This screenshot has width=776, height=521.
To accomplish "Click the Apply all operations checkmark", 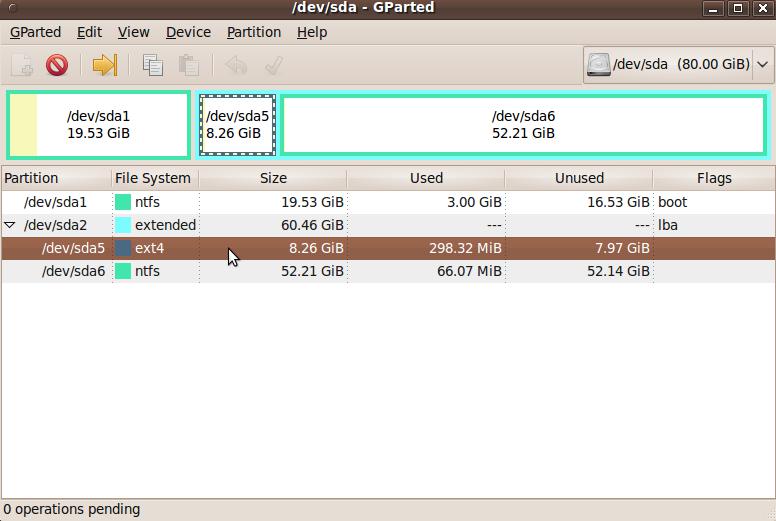I will point(274,65).
